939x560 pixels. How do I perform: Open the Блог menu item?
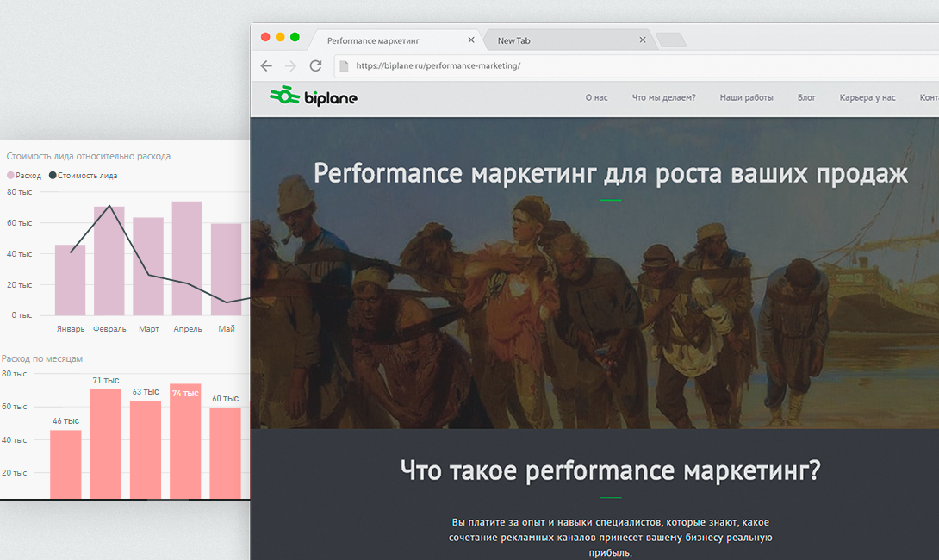806,97
